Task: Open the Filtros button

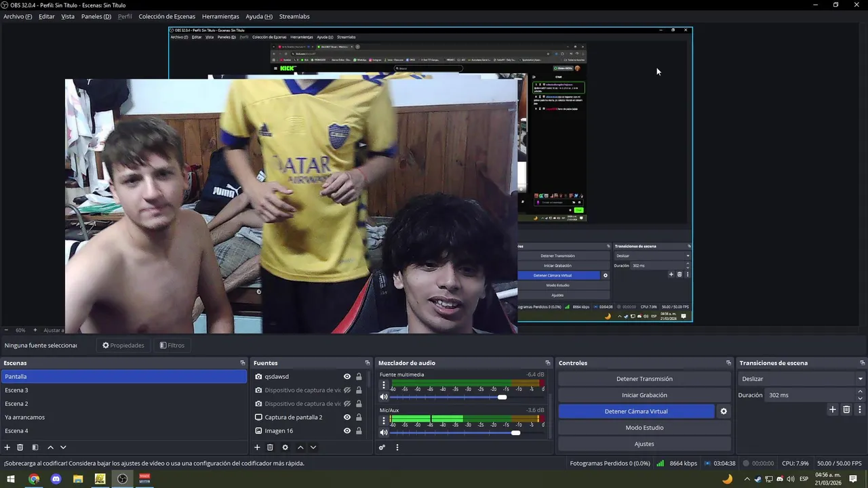Action: click(x=172, y=346)
